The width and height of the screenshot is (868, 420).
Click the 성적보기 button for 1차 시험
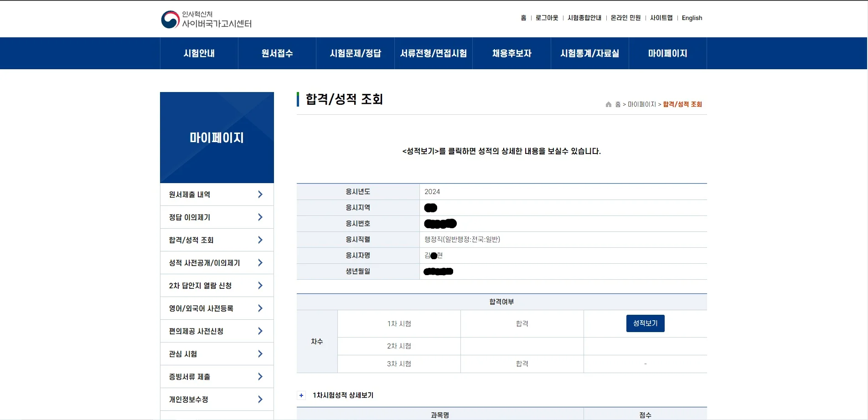tap(646, 323)
